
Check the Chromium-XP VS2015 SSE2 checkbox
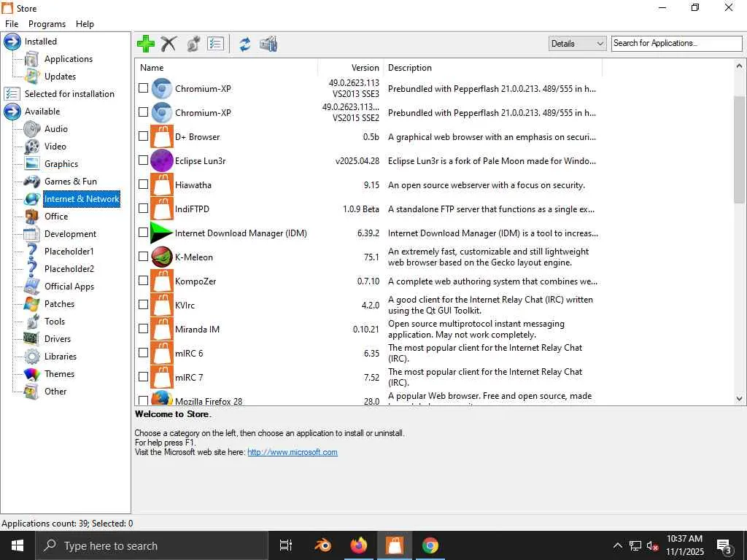[144, 112]
